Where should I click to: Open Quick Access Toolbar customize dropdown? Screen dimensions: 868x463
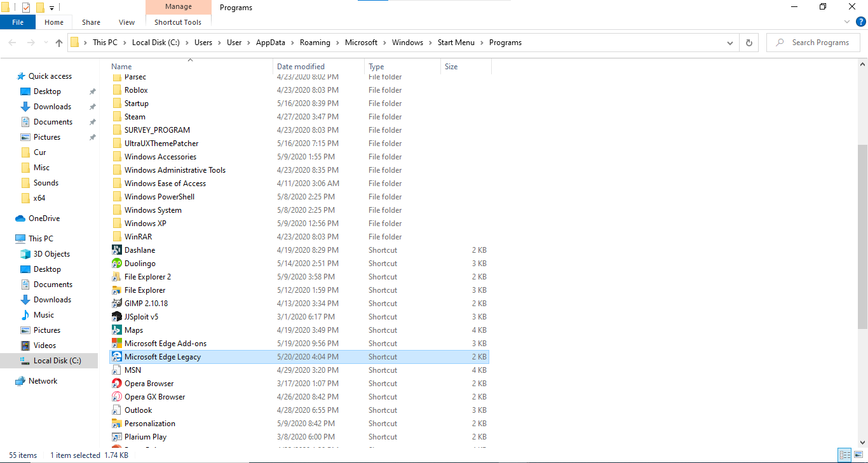click(52, 8)
